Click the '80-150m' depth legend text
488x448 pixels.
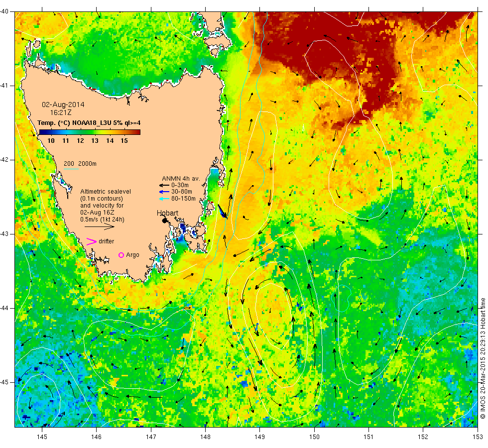tap(184, 199)
